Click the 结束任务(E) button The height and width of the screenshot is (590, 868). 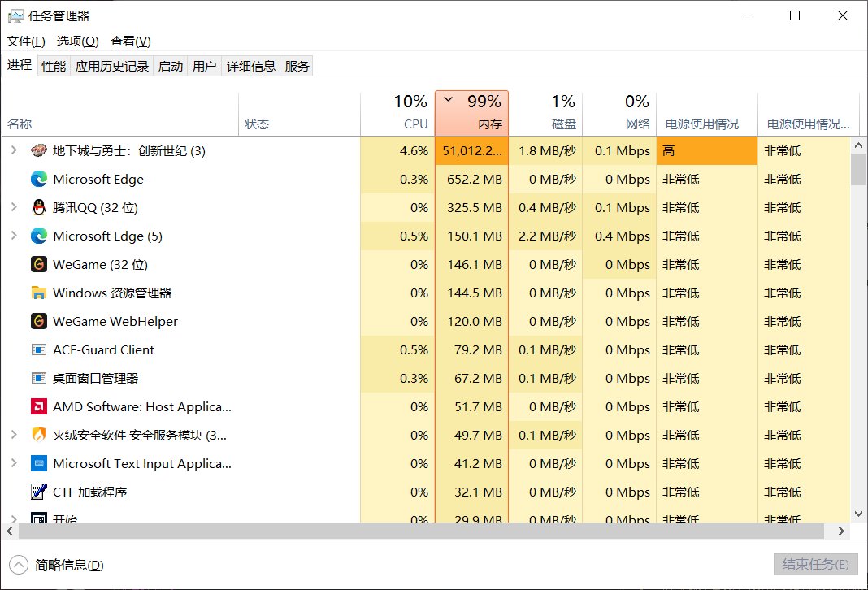[x=815, y=565]
